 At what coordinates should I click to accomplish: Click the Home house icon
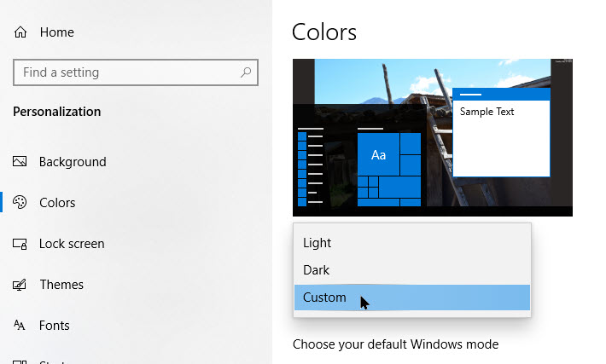20,32
